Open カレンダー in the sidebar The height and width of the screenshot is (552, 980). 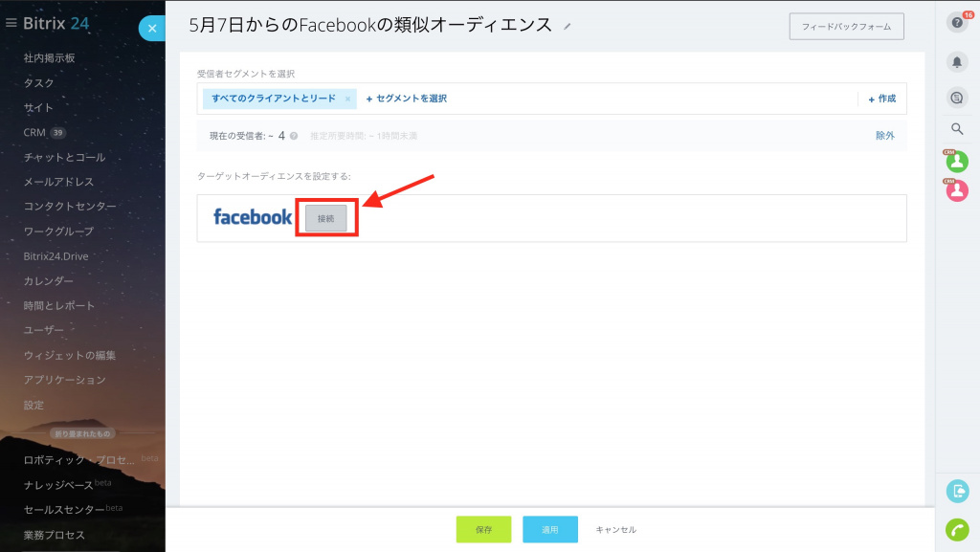tap(49, 281)
